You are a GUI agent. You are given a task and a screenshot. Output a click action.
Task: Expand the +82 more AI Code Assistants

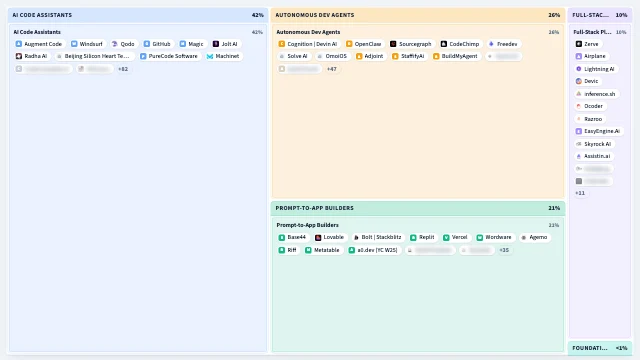click(123, 69)
